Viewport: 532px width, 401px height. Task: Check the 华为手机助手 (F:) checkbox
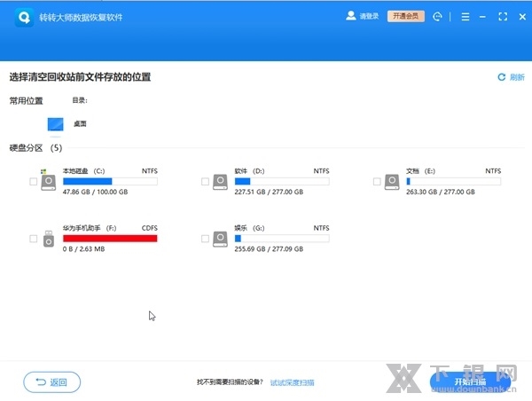click(34, 239)
